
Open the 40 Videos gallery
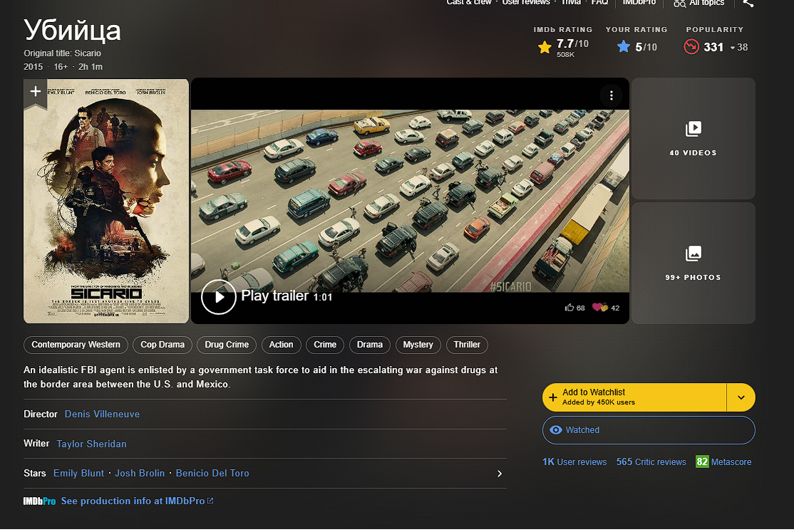(694, 139)
